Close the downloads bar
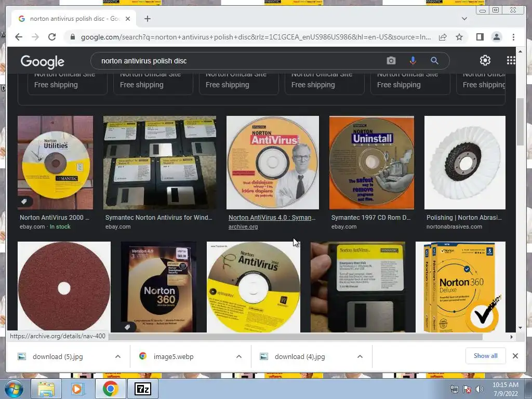The width and height of the screenshot is (532, 399). coord(515,356)
